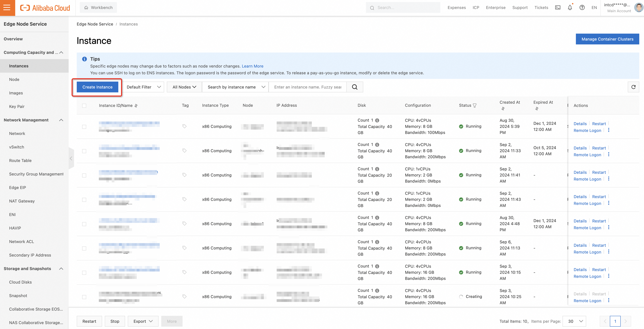Open Details for the first instance row
The image size is (644, 329).
(580, 124)
